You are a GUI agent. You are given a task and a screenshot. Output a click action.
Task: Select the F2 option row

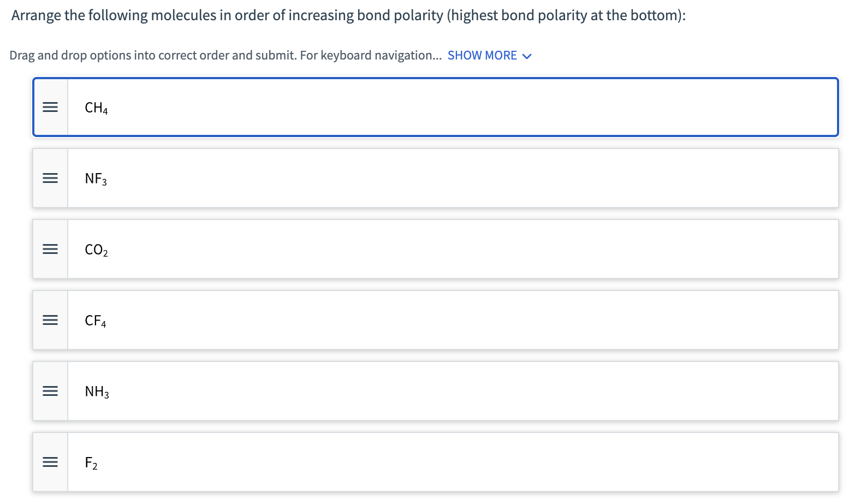pyautogui.click(x=382, y=462)
